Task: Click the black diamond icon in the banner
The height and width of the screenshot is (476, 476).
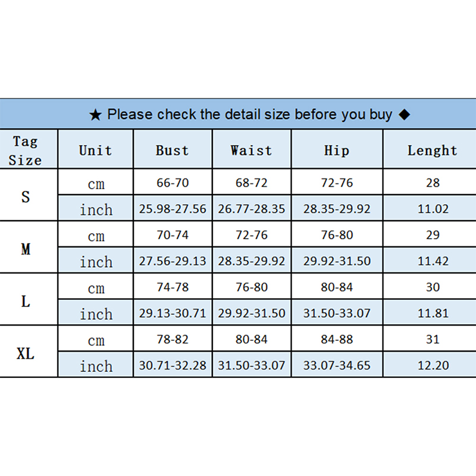Action: coord(405,115)
